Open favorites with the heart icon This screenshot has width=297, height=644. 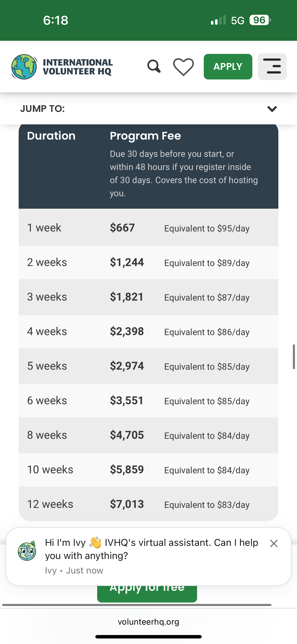[183, 67]
